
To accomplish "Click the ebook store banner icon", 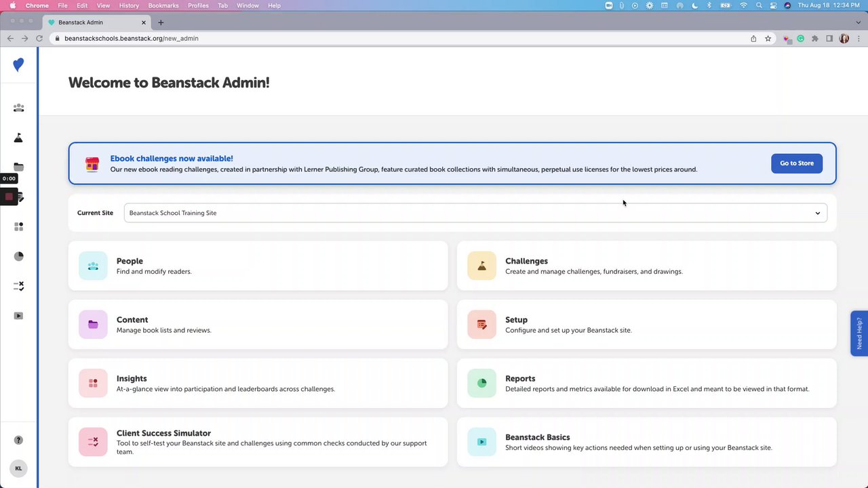I will click(x=92, y=164).
